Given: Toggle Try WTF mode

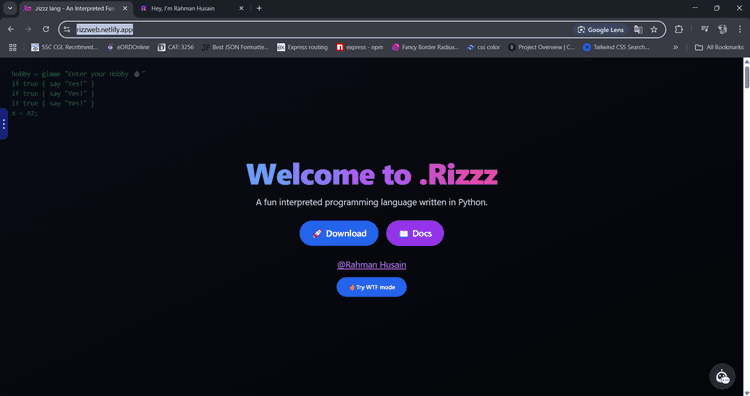Looking at the screenshot, I should 372,287.
